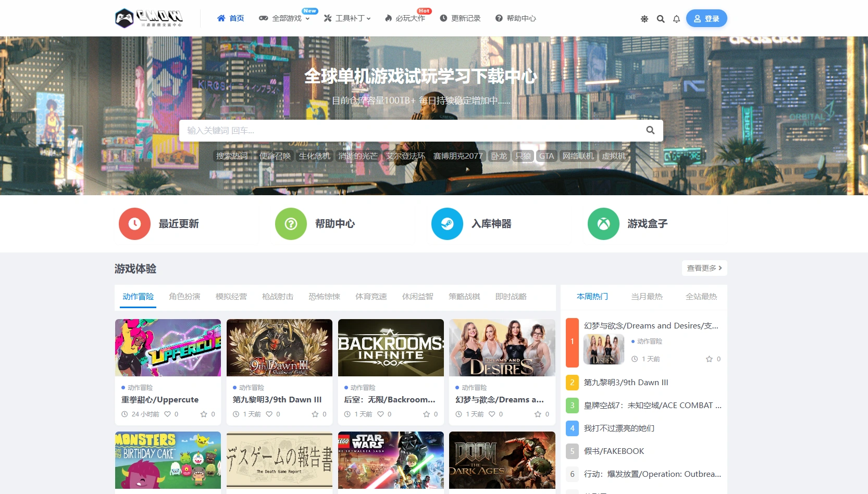Screen dimensions: 868x494
Task: Open the 更新记录 menu item
Action: pos(460,18)
